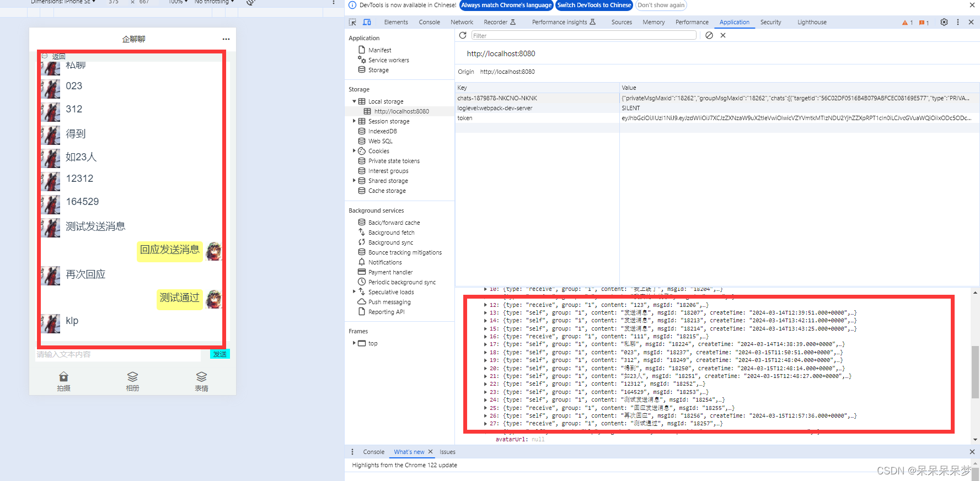Expand the Speculative loads node
This screenshot has height=481, width=980.
tap(354, 292)
